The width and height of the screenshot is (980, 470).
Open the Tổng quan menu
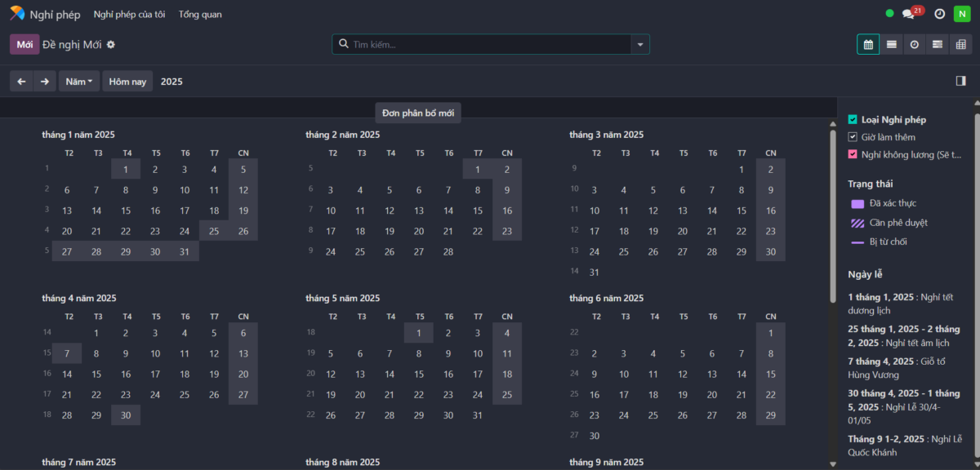point(199,13)
